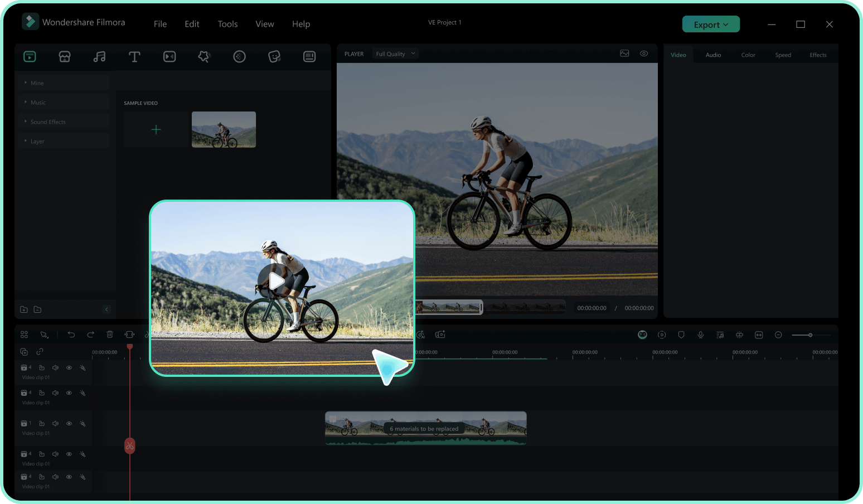Switch to the Audio properties tab
863x504 pixels.
coord(713,55)
